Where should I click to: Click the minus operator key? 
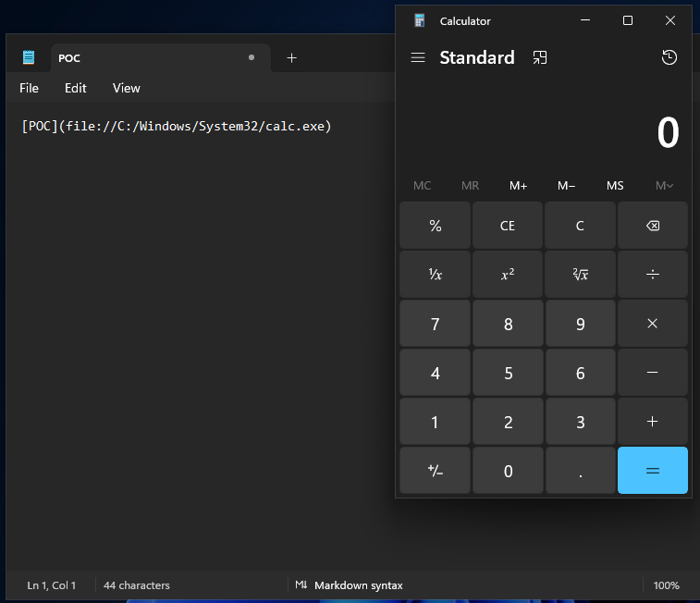point(653,373)
